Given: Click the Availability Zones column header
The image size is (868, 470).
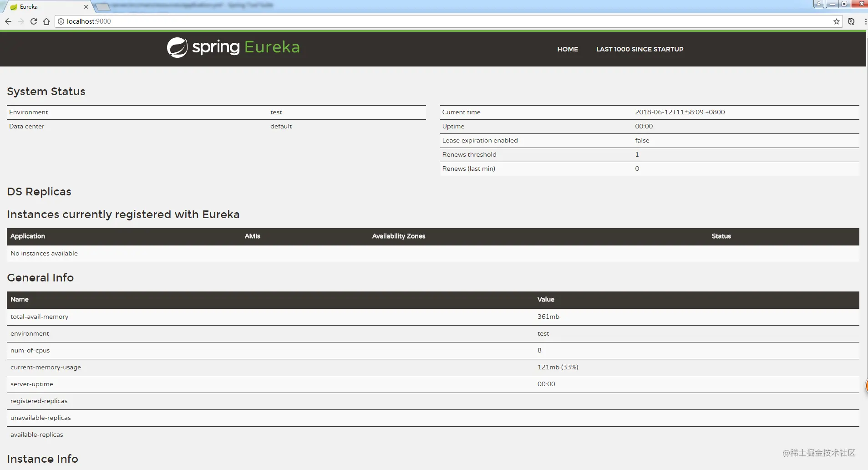Looking at the screenshot, I should click(399, 236).
